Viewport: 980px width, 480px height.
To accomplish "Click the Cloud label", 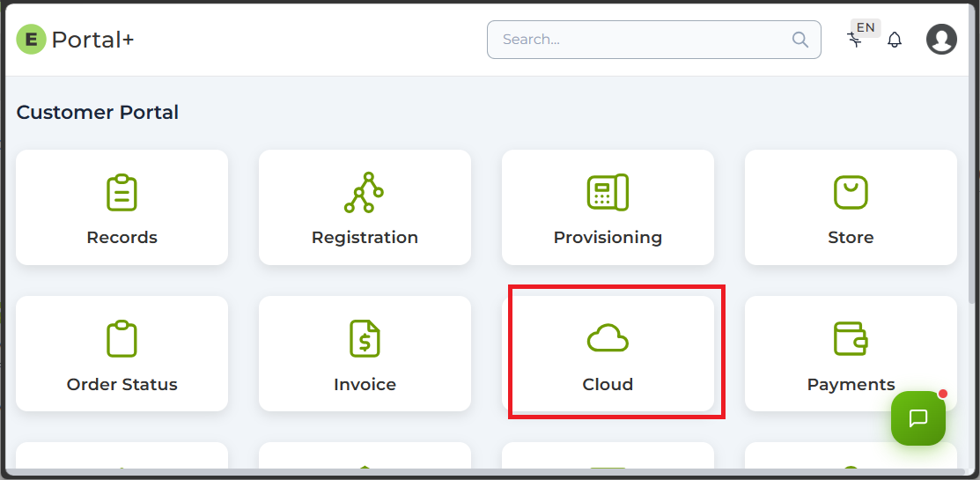I will click(x=608, y=384).
